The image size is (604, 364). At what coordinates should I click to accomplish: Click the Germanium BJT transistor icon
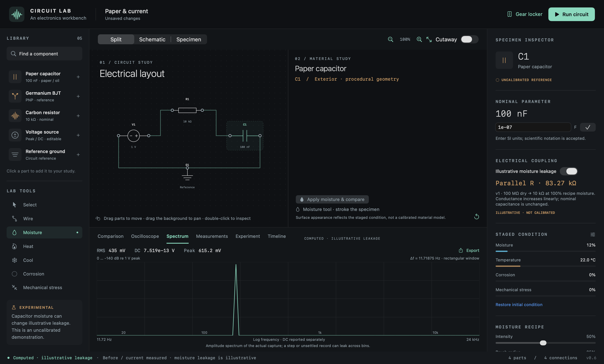[x=15, y=96]
